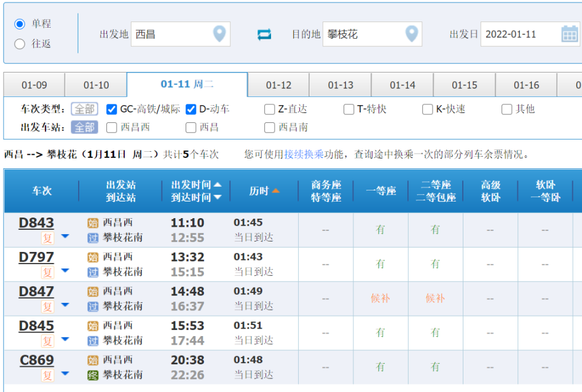Uncheck the GC-高铁/城际 train type

pos(112,109)
